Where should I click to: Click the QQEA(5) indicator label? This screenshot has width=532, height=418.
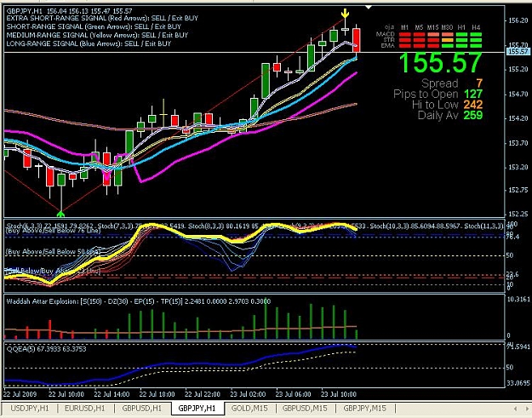pos(47,349)
